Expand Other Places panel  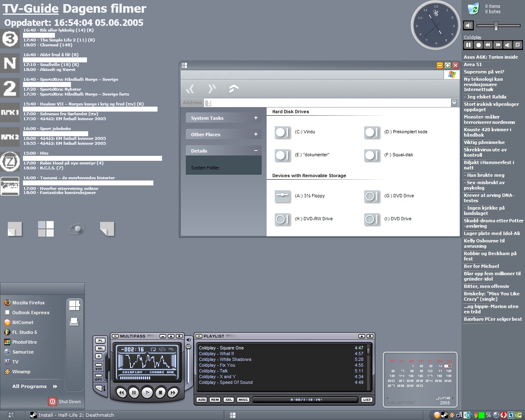pyautogui.click(x=224, y=135)
